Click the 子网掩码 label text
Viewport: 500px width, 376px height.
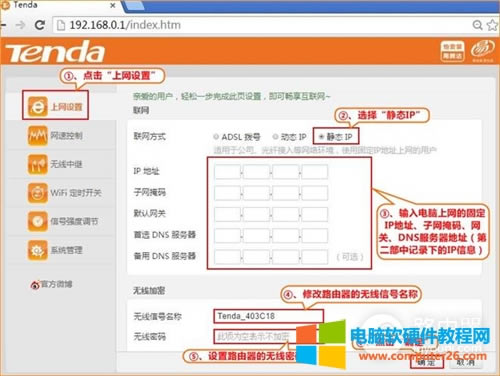coord(149,192)
